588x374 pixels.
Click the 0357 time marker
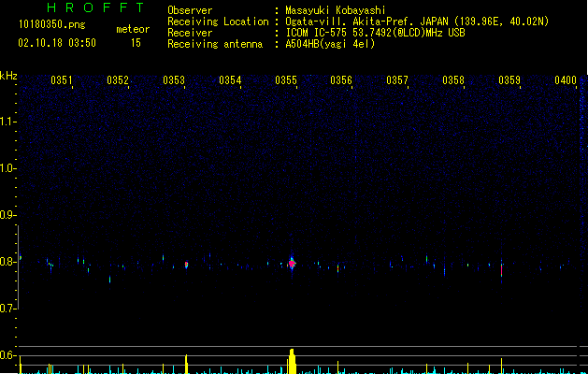[x=397, y=80]
